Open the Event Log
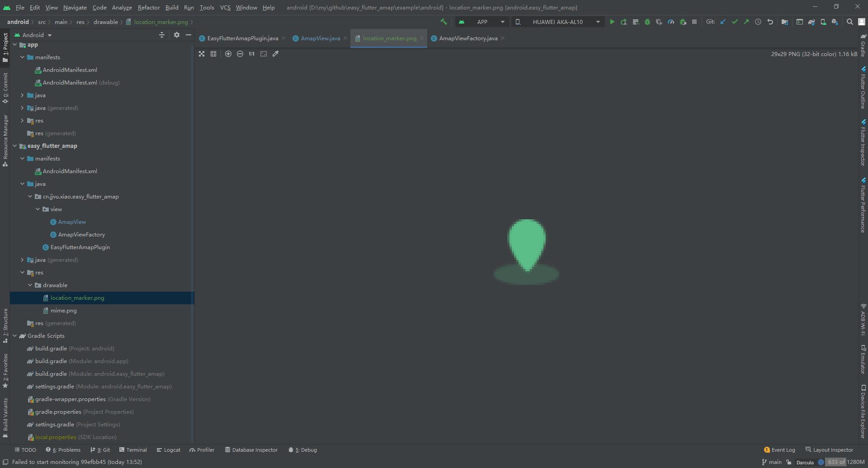Screen dimensions: 868x468 point(779,450)
